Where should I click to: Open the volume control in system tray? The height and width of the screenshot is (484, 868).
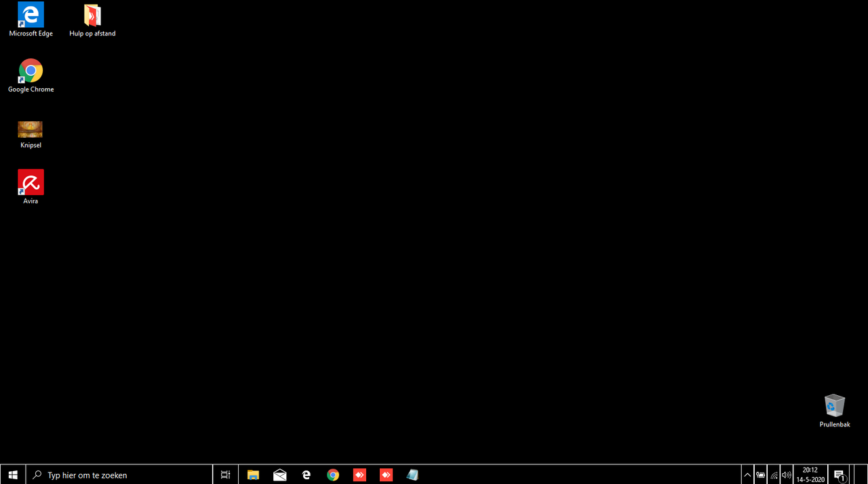tap(787, 475)
